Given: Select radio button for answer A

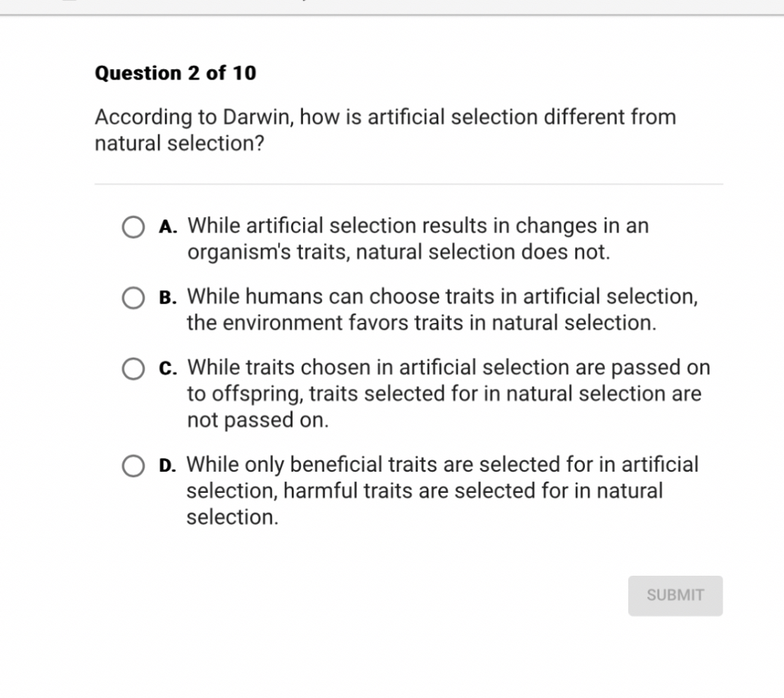Looking at the screenshot, I should (x=133, y=226).
